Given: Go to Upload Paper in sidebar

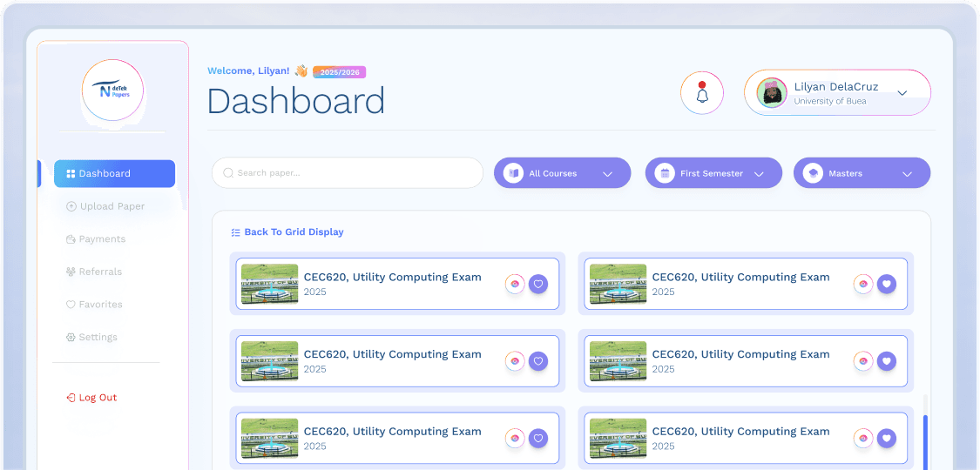Looking at the screenshot, I should [x=112, y=206].
